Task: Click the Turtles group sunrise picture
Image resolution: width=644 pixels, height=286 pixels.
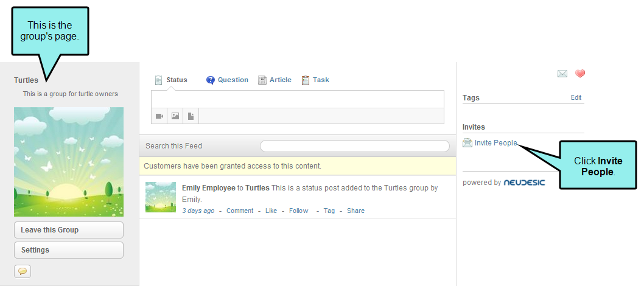Action: (69, 162)
